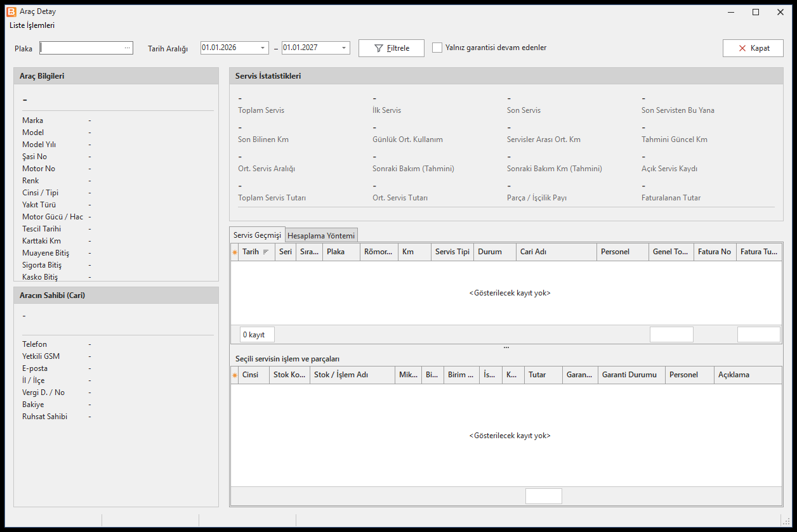The height and width of the screenshot is (532, 797).
Task: Click the Plaka column header in service grid
Action: [341, 252]
